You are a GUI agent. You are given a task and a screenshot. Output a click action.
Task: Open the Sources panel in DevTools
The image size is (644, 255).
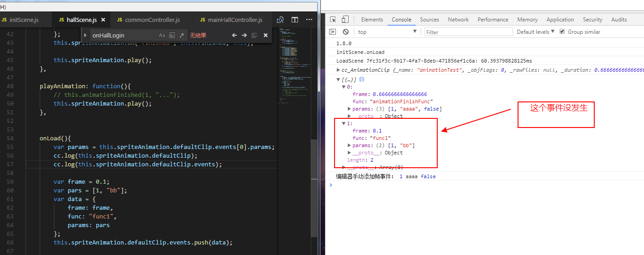click(429, 20)
